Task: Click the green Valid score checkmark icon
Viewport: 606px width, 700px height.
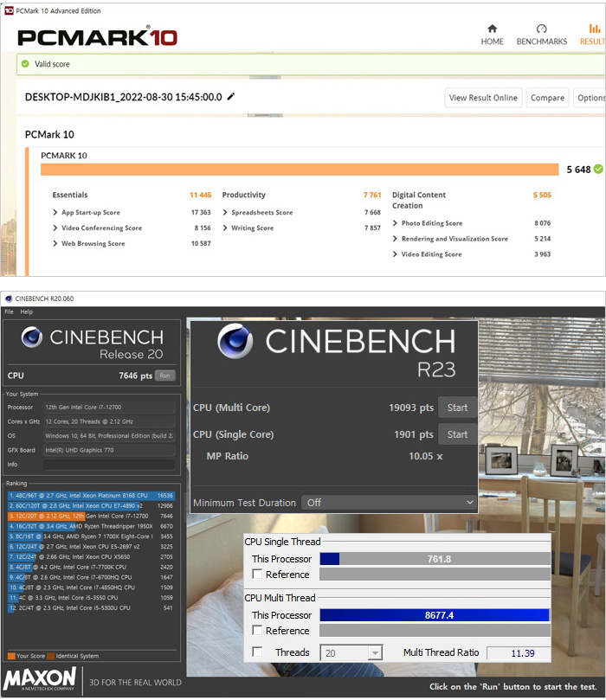Action: click(25, 64)
